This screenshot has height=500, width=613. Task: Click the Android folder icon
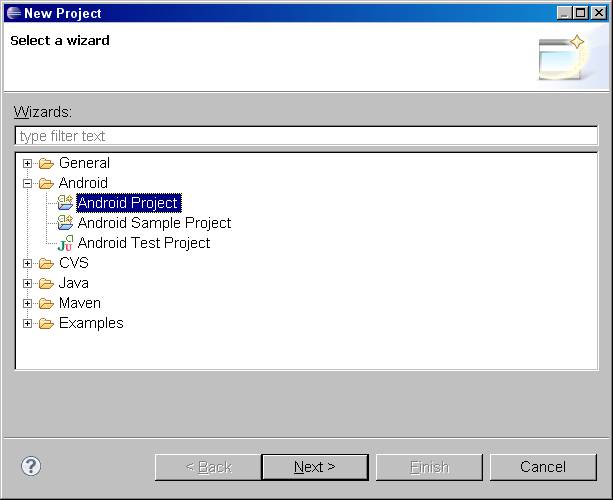tap(46, 183)
